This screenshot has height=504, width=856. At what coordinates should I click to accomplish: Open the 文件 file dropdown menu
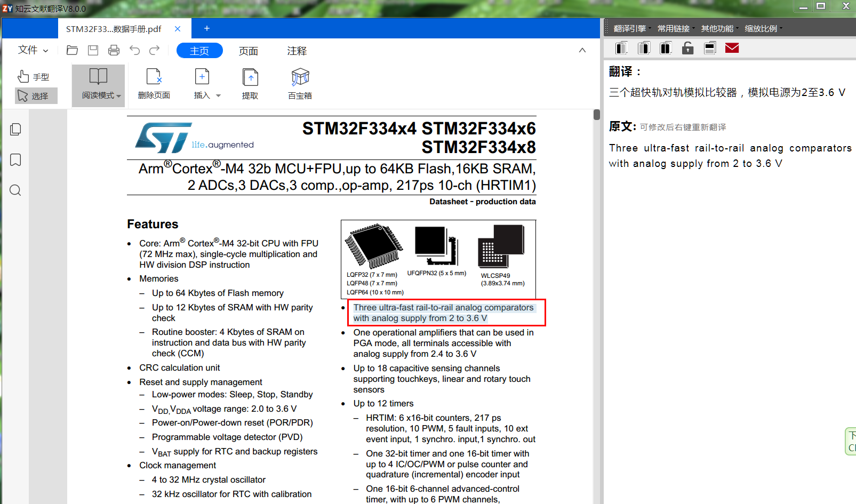tap(33, 50)
